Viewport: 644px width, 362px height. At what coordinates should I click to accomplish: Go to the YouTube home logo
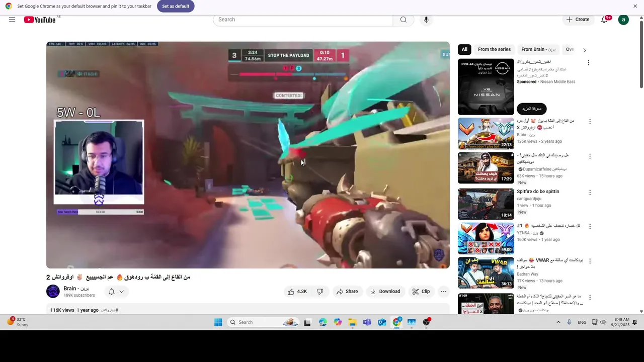[40, 20]
